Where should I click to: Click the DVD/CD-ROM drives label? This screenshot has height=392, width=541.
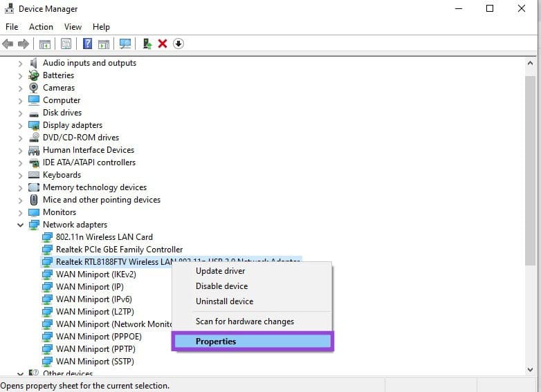click(81, 138)
